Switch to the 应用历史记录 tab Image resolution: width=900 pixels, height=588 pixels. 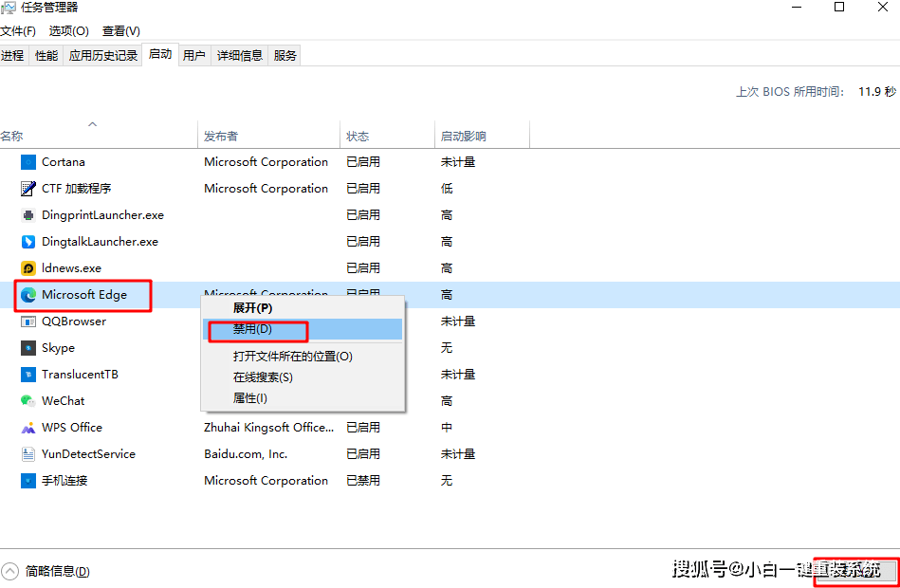pos(102,56)
